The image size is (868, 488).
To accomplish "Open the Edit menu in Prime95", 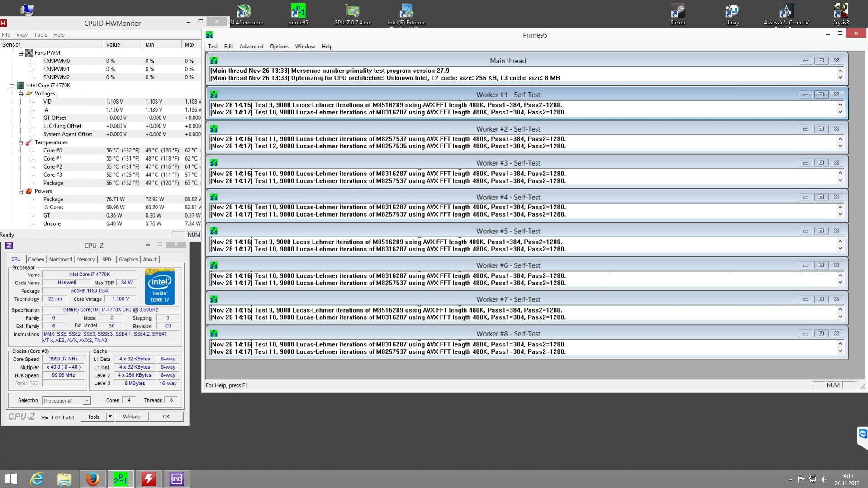I will [x=228, y=46].
